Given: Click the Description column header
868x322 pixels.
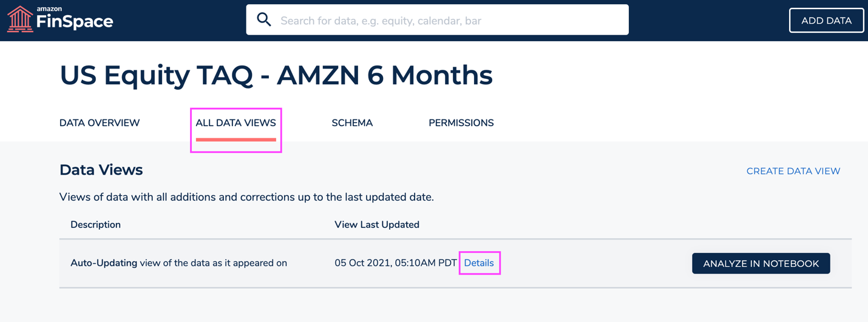Looking at the screenshot, I should [x=95, y=225].
